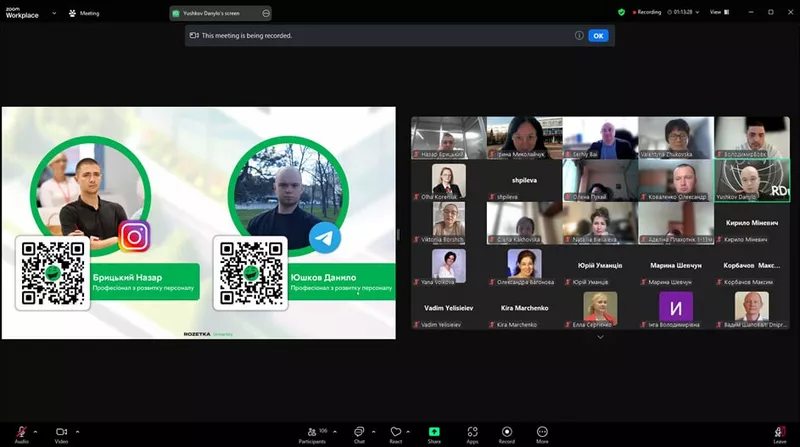Expand the Participants options caret
This screenshot has height=447, width=800.
pyautogui.click(x=335, y=432)
